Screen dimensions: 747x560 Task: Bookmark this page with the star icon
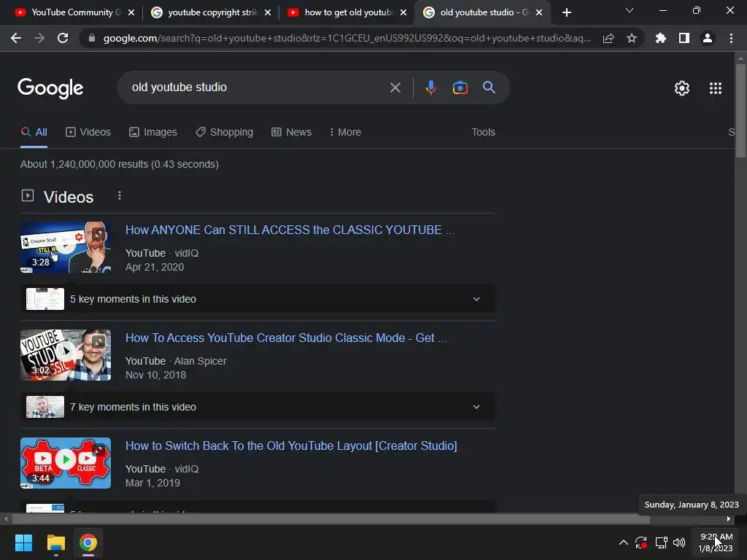(632, 38)
